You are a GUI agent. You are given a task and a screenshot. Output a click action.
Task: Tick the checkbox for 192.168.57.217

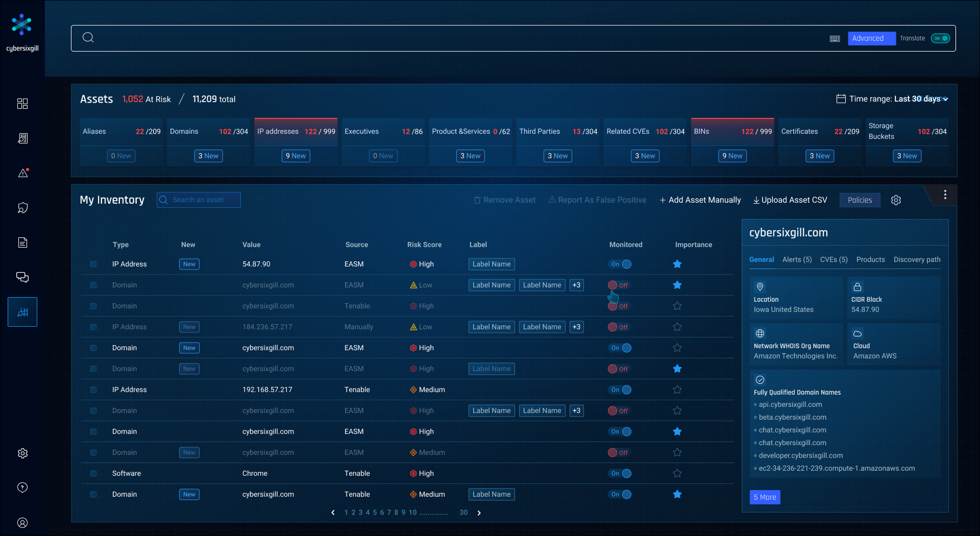(x=93, y=390)
